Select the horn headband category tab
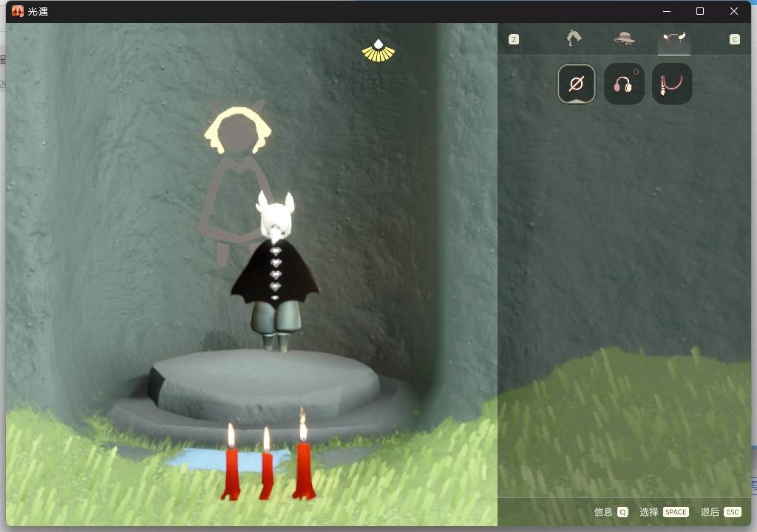The height and width of the screenshot is (532, 757). (x=674, y=38)
